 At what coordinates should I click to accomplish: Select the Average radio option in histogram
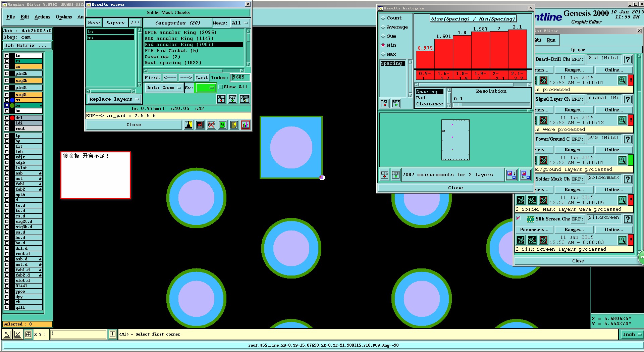(383, 27)
